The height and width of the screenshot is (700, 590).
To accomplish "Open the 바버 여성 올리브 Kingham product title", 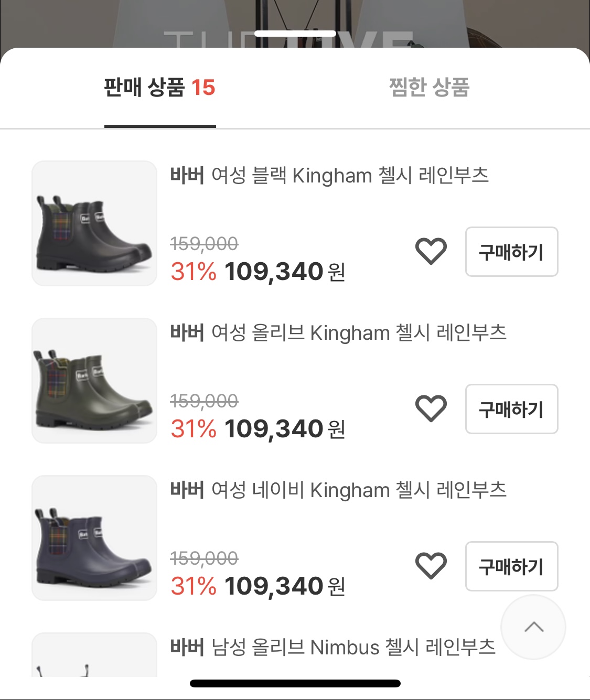I will click(x=338, y=332).
